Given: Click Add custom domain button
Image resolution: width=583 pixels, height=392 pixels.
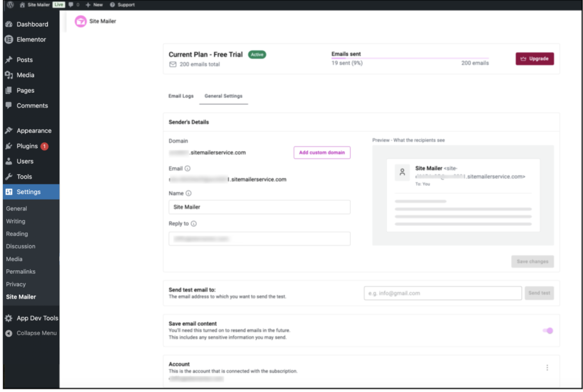Looking at the screenshot, I should [322, 152].
